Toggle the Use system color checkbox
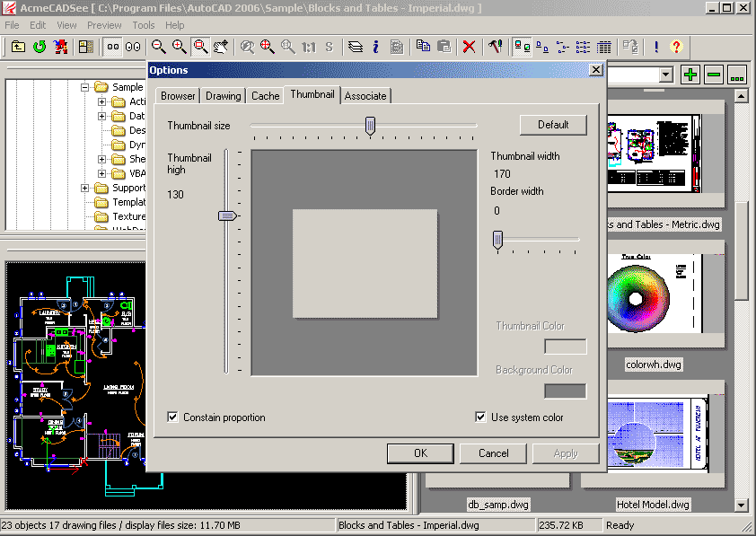 (480, 417)
